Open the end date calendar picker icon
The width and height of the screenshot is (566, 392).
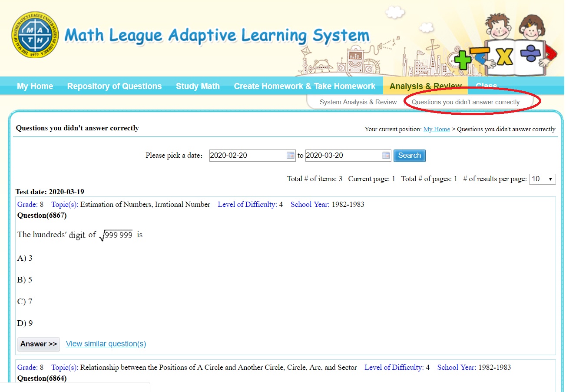tap(386, 156)
